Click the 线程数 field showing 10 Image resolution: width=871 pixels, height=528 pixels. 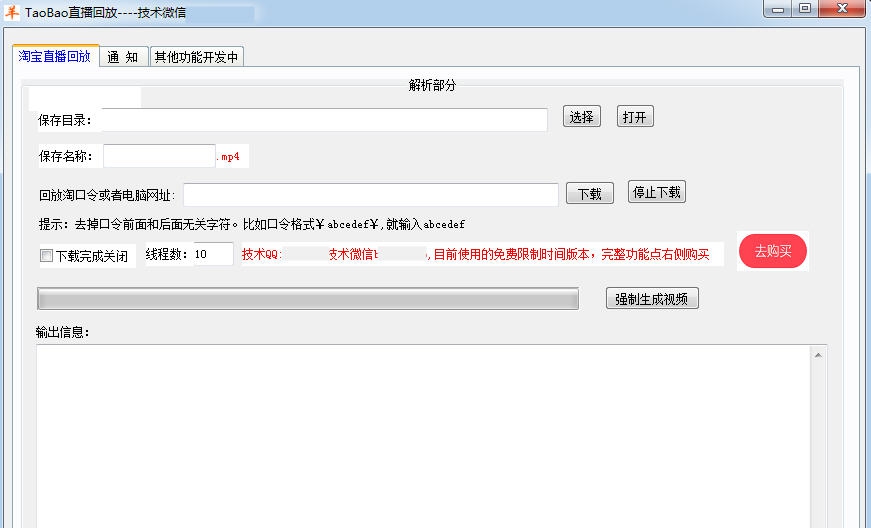point(213,254)
